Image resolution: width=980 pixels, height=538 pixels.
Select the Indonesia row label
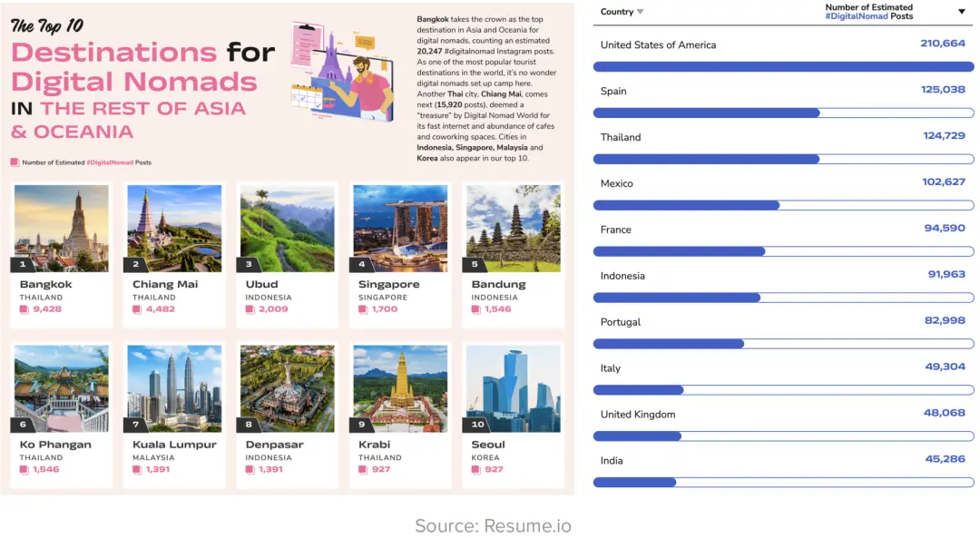622,276
